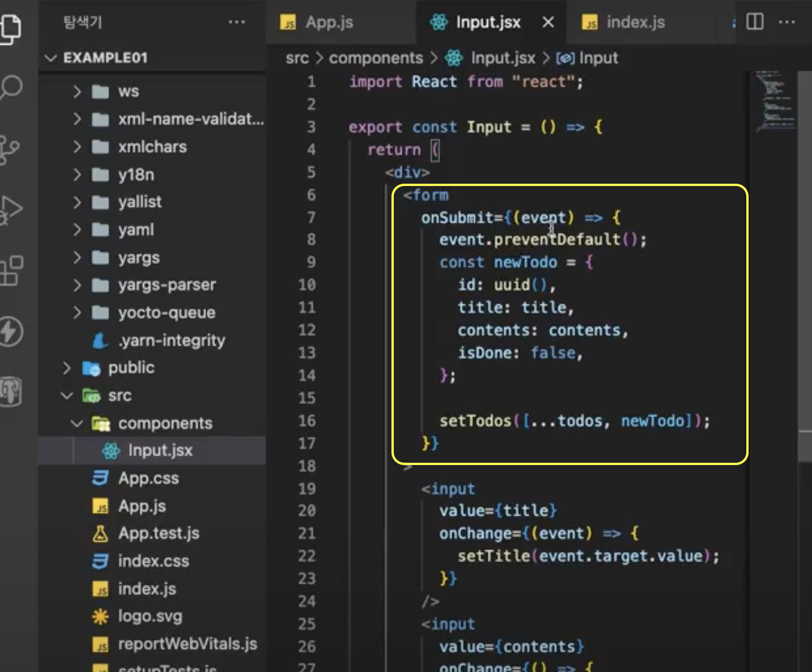Open index.js from the file tree
The width and height of the screenshot is (812, 672).
click(x=152, y=589)
